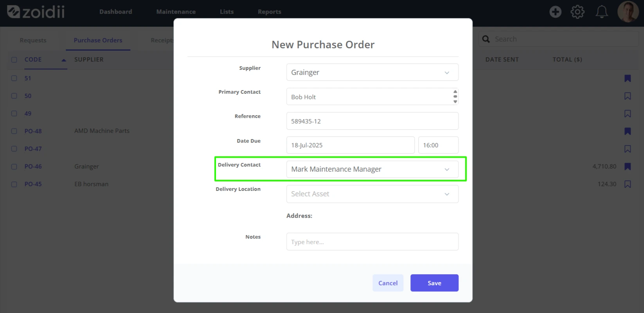Image resolution: width=644 pixels, height=313 pixels.
Task: Open the settings gear icon
Action: [577, 12]
